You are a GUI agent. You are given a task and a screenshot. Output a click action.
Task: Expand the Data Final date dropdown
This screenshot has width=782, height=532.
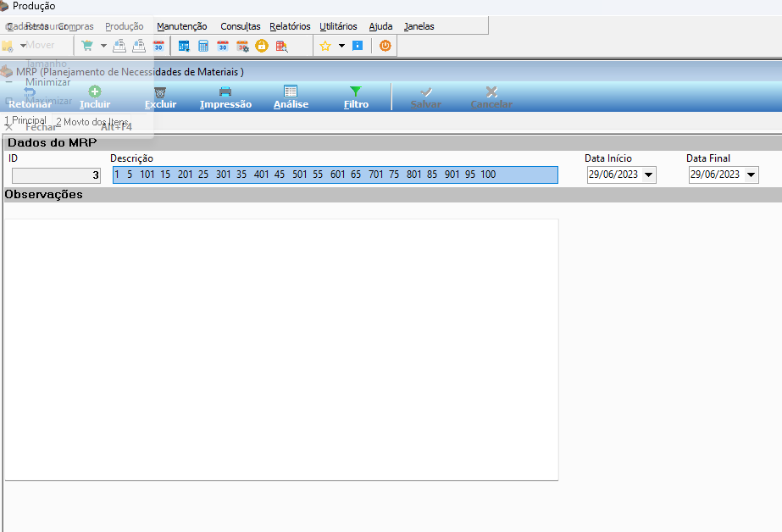751,175
